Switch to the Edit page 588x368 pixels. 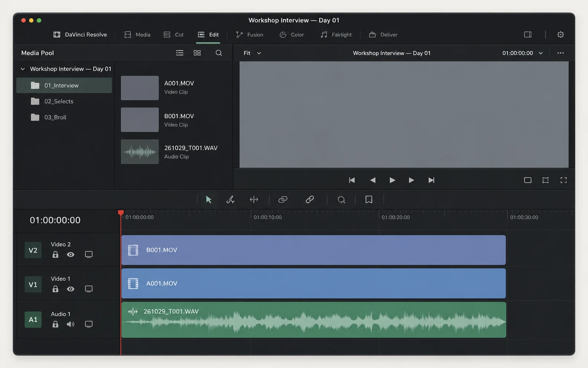[x=208, y=34]
